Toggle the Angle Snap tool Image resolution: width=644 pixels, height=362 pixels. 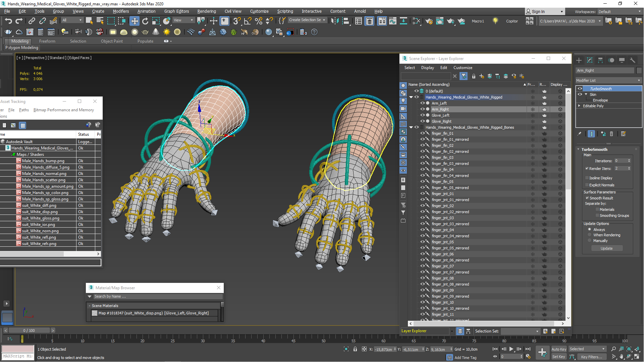(x=248, y=21)
